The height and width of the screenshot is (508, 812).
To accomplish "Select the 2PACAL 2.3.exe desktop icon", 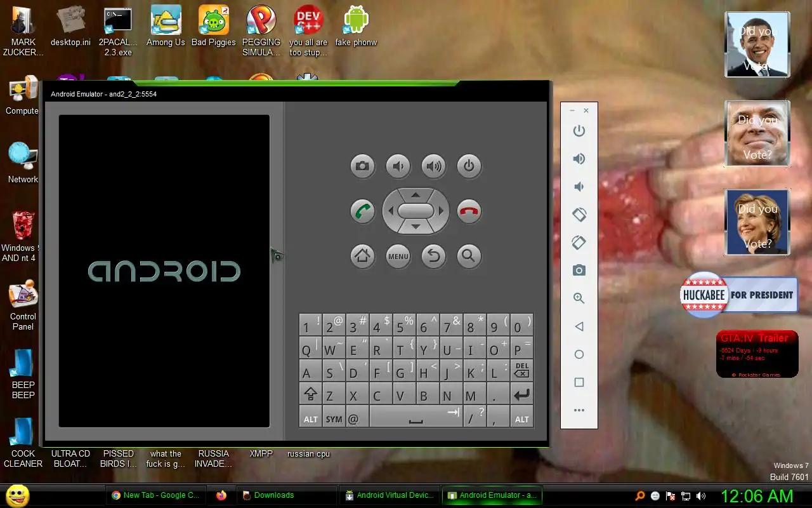I will (x=118, y=32).
